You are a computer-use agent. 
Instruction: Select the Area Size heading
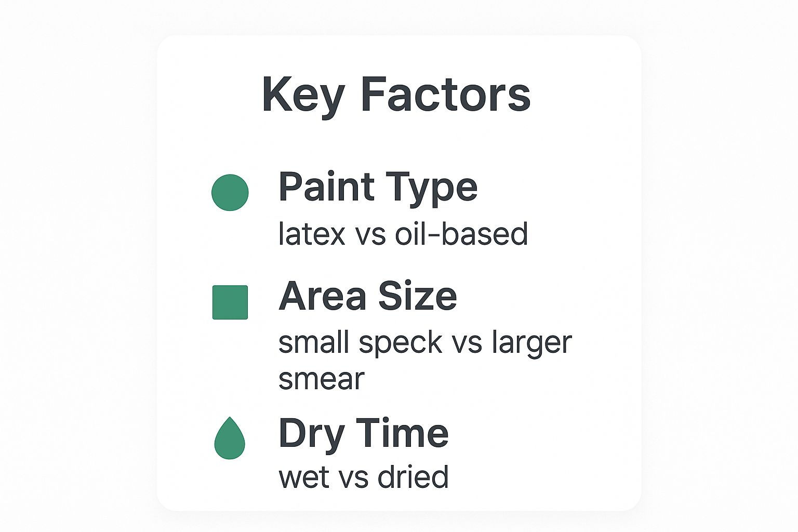[x=367, y=296]
